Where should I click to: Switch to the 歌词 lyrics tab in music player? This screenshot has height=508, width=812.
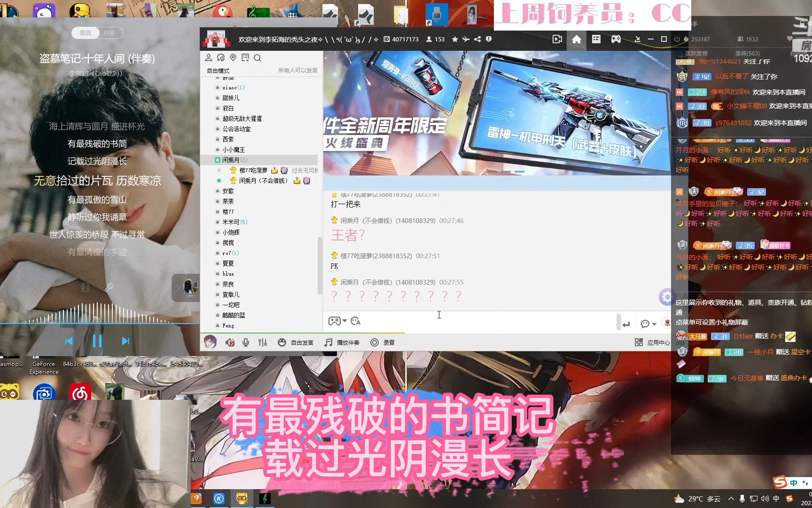pyautogui.click(x=86, y=33)
